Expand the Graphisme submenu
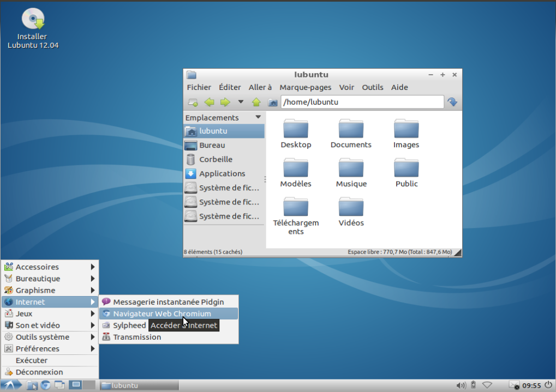 point(50,290)
